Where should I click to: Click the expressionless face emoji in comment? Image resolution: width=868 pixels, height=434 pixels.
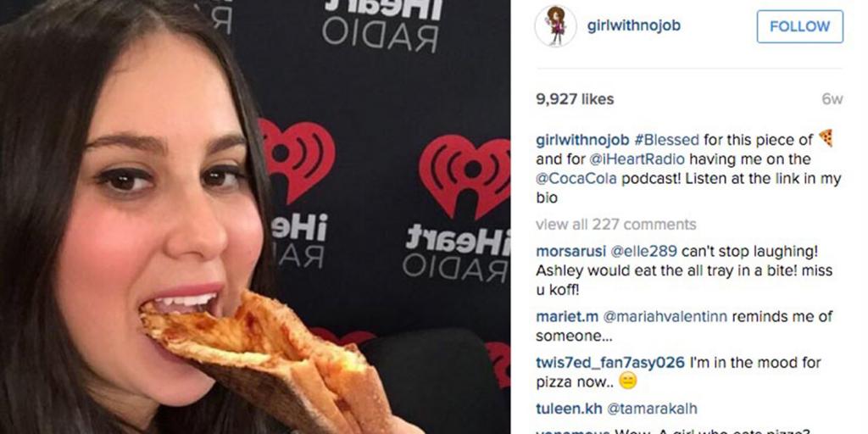tap(628, 381)
